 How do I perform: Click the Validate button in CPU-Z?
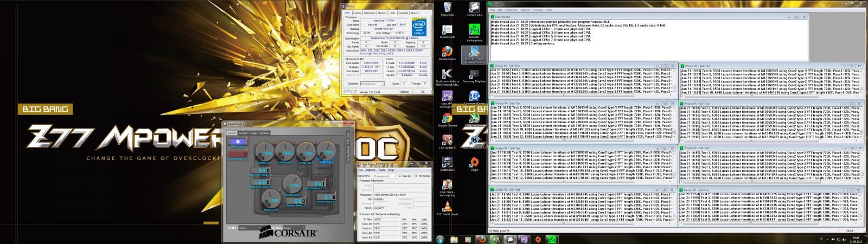point(404,92)
